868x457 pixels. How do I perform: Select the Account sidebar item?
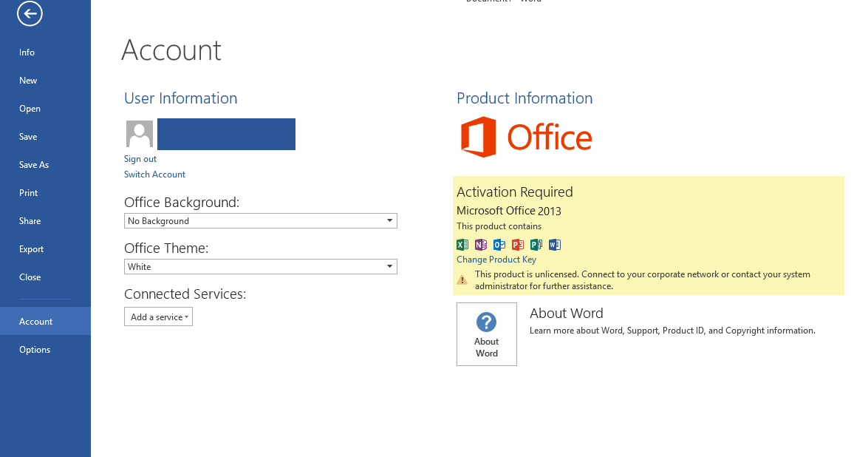pyautogui.click(x=45, y=321)
